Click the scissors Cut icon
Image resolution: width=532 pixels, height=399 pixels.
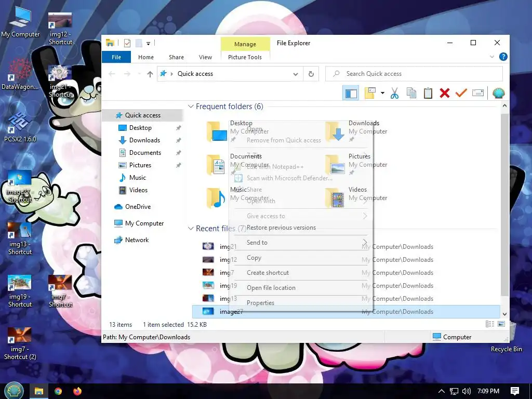(394, 93)
